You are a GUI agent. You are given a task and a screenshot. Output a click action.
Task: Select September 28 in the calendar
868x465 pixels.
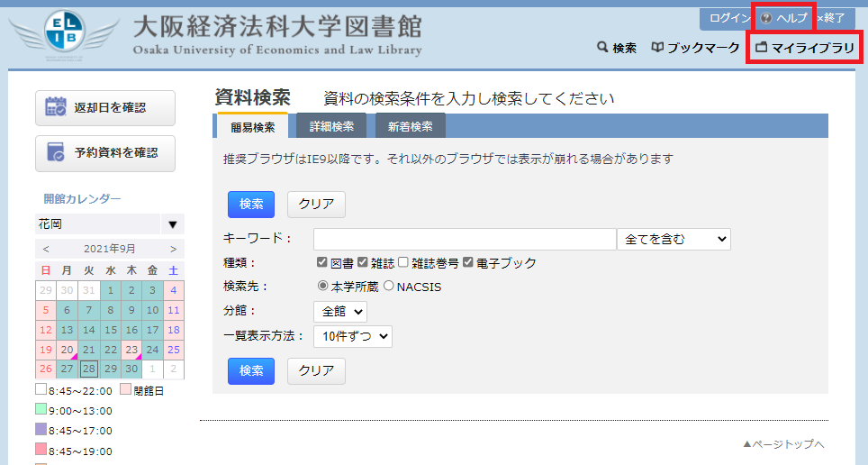[x=88, y=369]
